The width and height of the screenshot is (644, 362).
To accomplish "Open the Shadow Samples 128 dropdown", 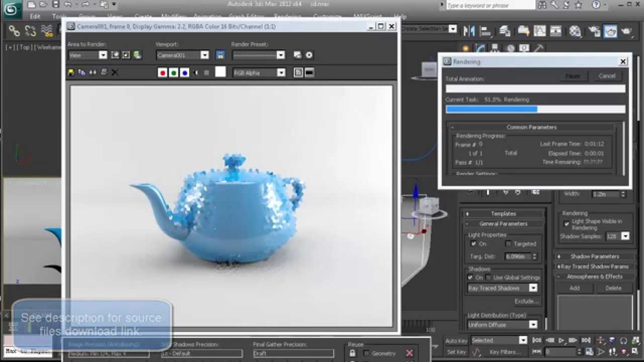I will 625,236.
